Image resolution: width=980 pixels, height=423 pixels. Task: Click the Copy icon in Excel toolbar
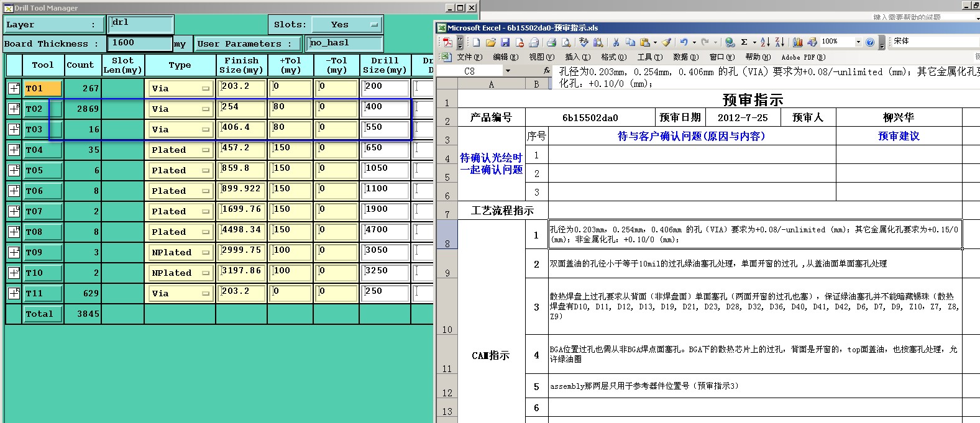coord(630,42)
